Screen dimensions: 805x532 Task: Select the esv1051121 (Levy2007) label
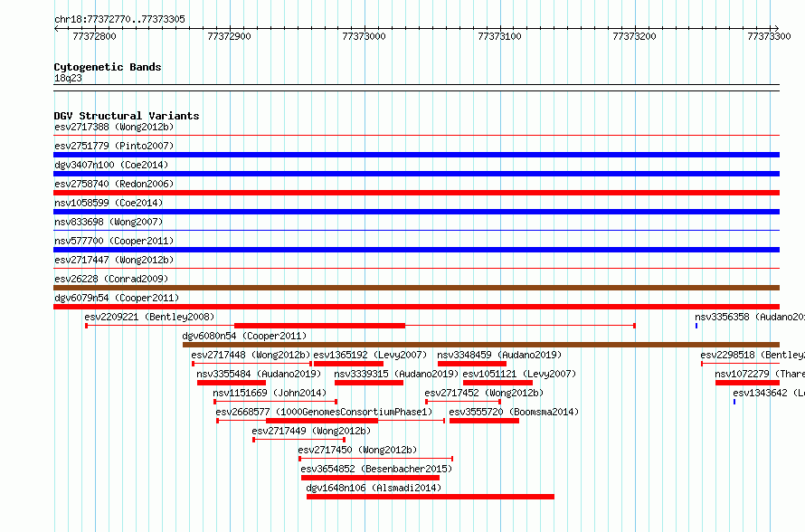tap(519, 374)
